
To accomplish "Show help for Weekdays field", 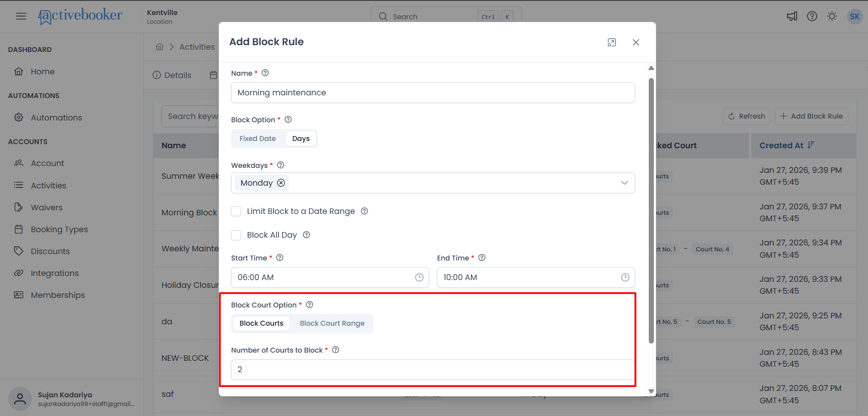I will tap(281, 165).
